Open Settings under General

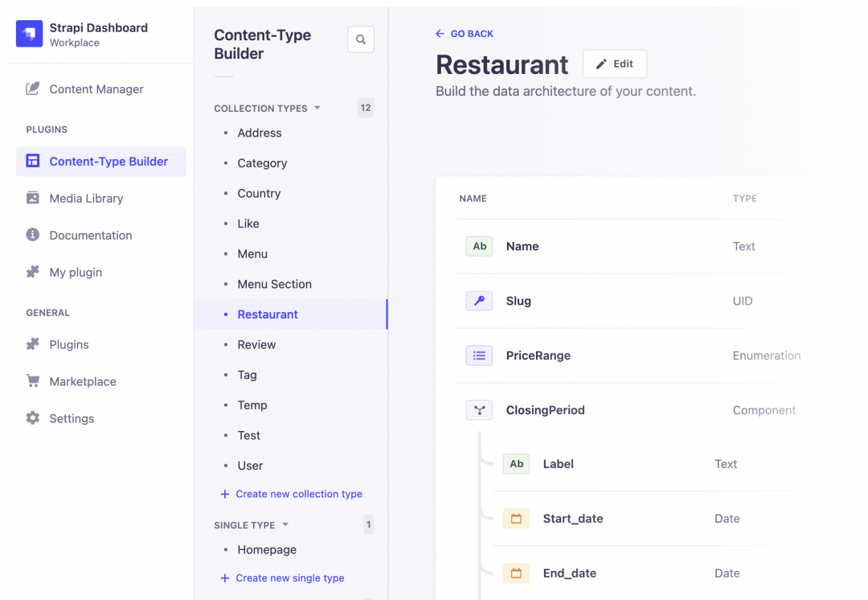72,418
